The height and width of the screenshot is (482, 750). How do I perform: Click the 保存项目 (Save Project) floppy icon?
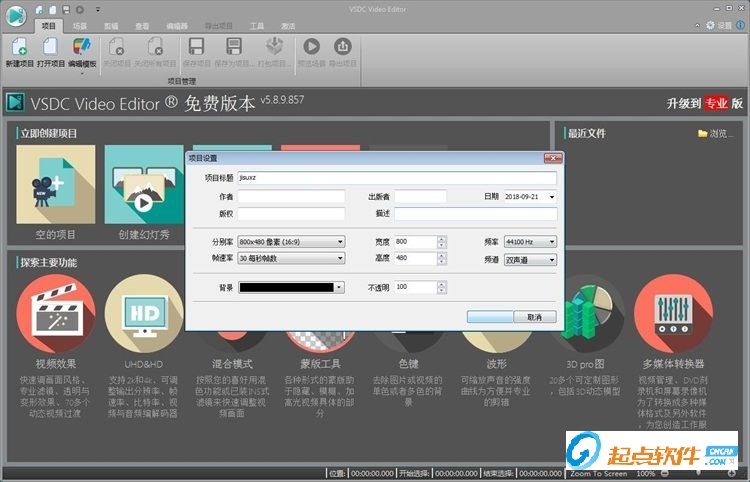[x=196, y=46]
